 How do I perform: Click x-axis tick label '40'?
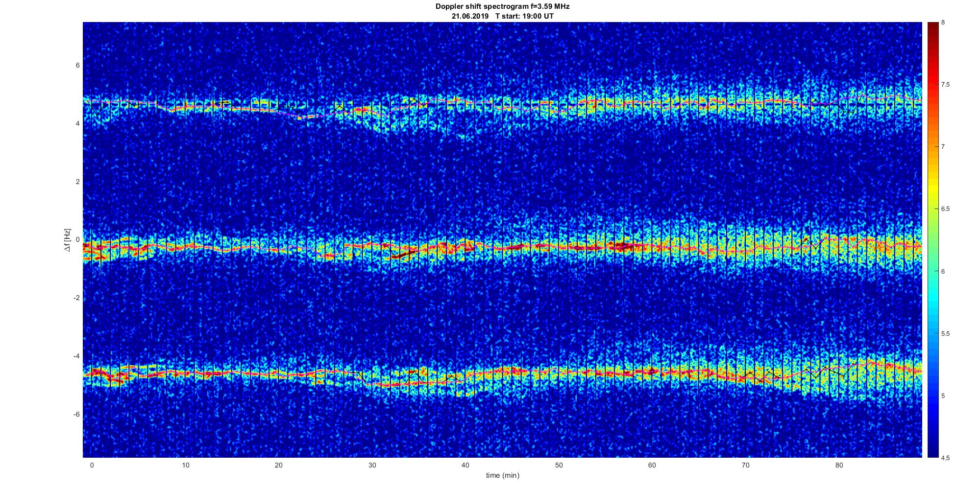[465, 465]
